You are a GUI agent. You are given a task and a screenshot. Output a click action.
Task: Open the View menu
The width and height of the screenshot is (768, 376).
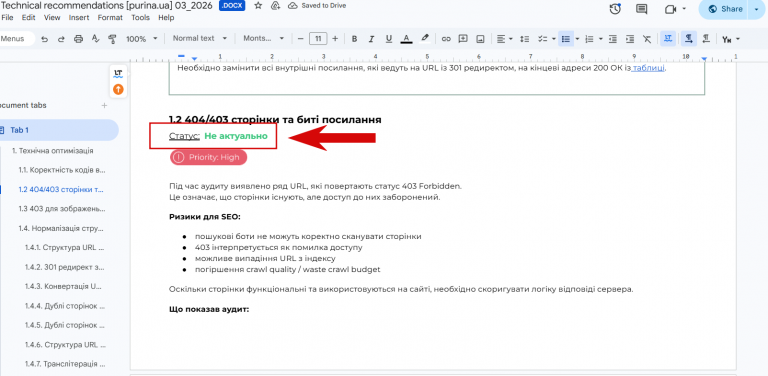coord(52,18)
